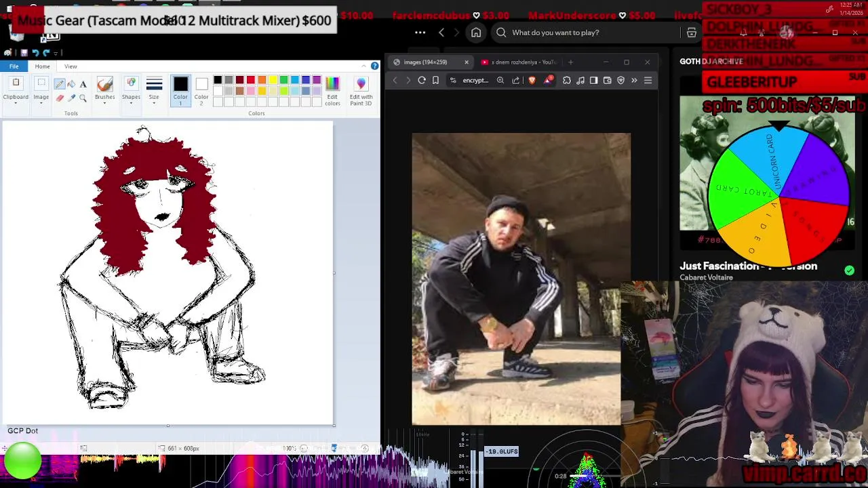Click the Brave address bar encrypt... URL

(475, 80)
